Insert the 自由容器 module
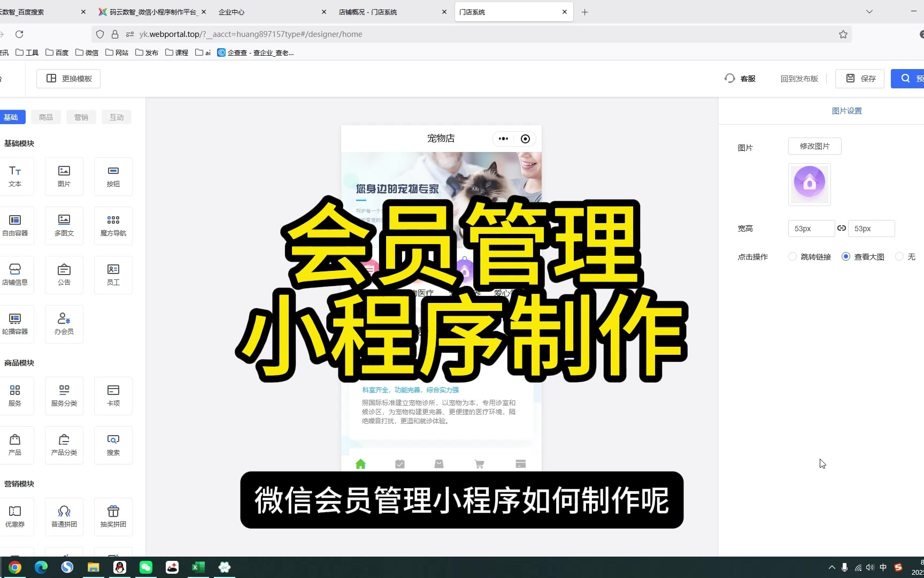This screenshot has height=578, width=924. point(15,226)
